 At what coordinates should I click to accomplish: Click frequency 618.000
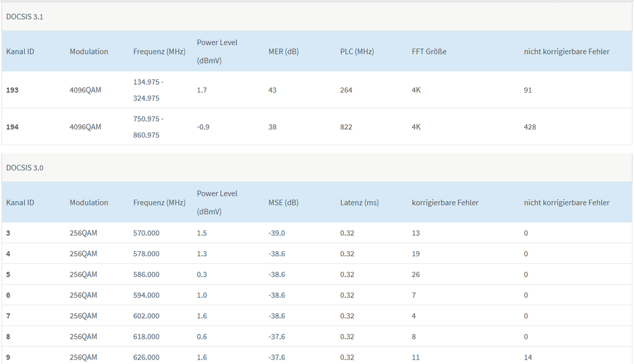pos(147,337)
